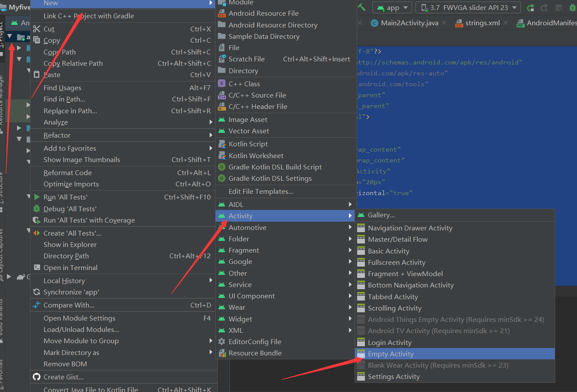The width and height of the screenshot is (577, 392).
Task: Click the Apply Changes and Restart Activity icon
Action: [544, 7]
